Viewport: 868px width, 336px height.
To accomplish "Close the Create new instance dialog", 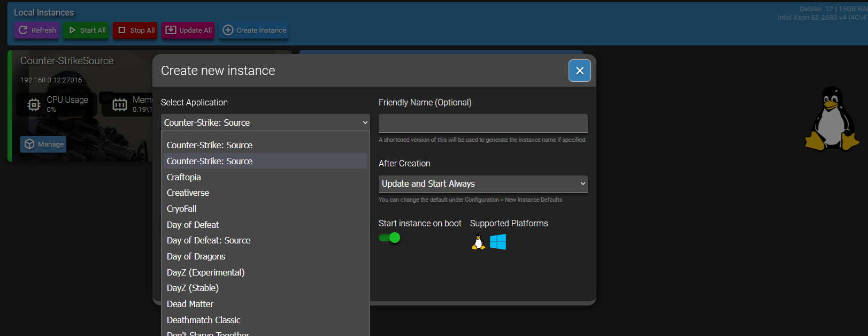I will pyautogui.click(x=580, y=71).
